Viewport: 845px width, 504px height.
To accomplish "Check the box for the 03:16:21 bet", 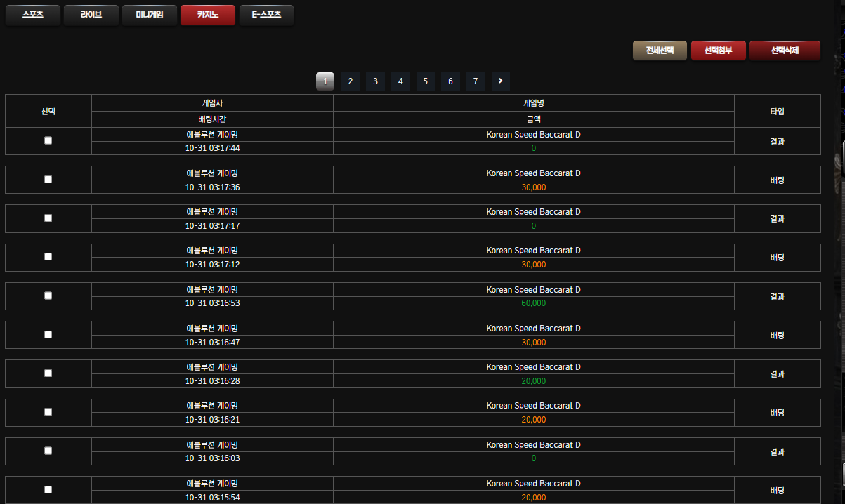I will (x=48, y=412).
